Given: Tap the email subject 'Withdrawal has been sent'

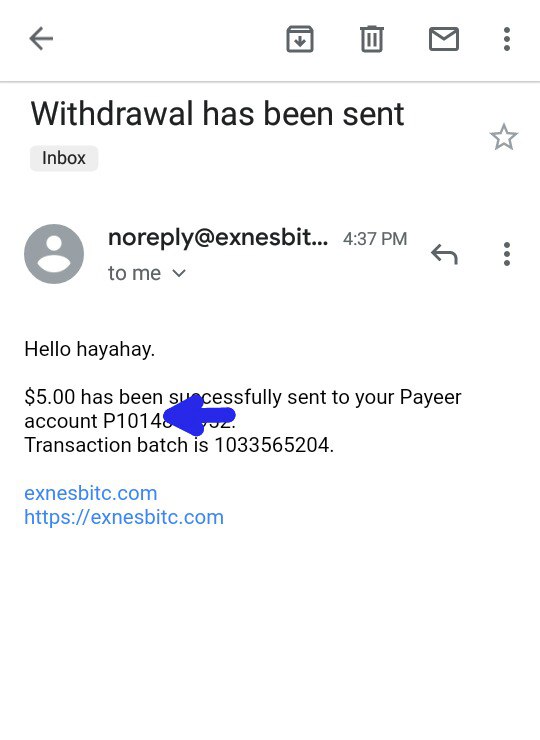Looking at the screenshot, I should 218,114.
